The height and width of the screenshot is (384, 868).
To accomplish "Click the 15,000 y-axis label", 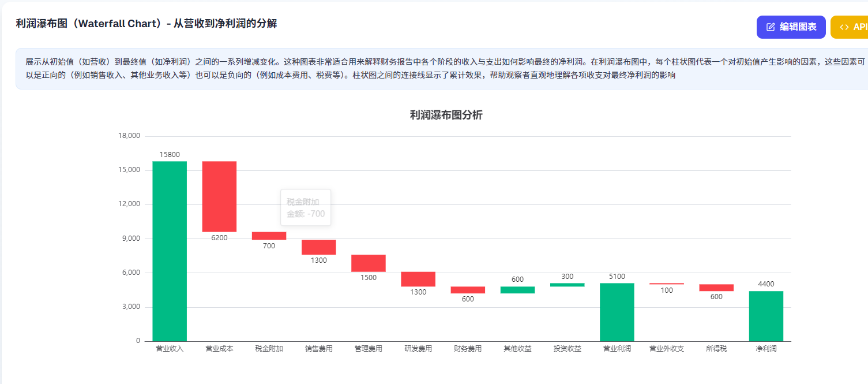I will pyautogui.click(x=129, y=170).
